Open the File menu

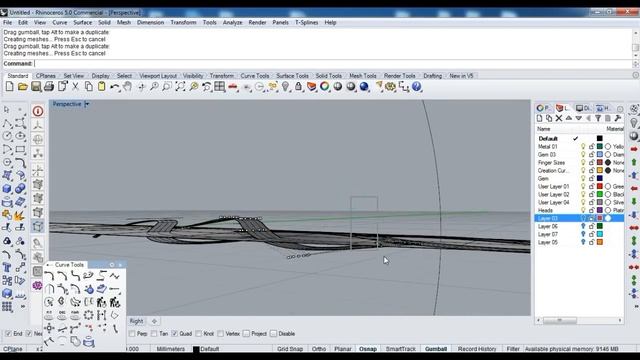7,22
